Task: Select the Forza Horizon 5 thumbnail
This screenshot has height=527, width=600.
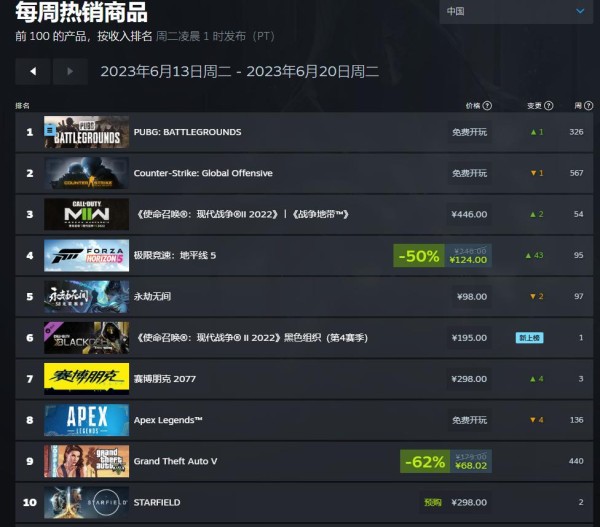Action: [x=86, y=255]
